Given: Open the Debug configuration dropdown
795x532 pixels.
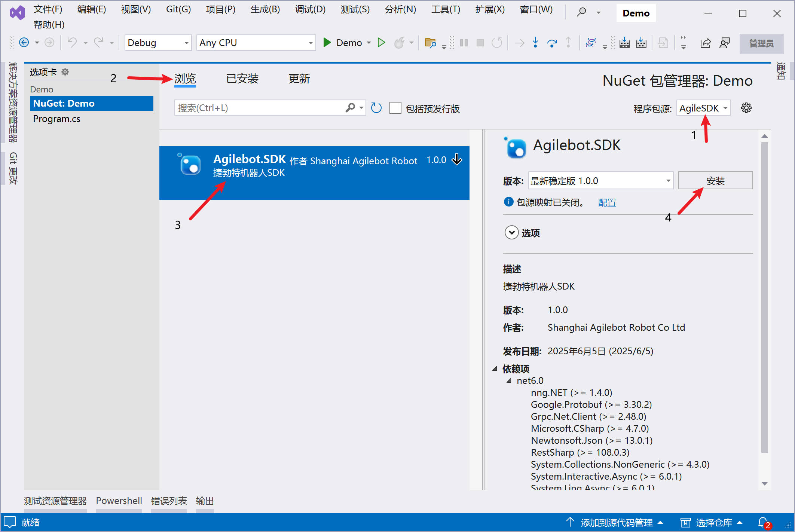Looking at the screenshot, I should pos(158,43).
